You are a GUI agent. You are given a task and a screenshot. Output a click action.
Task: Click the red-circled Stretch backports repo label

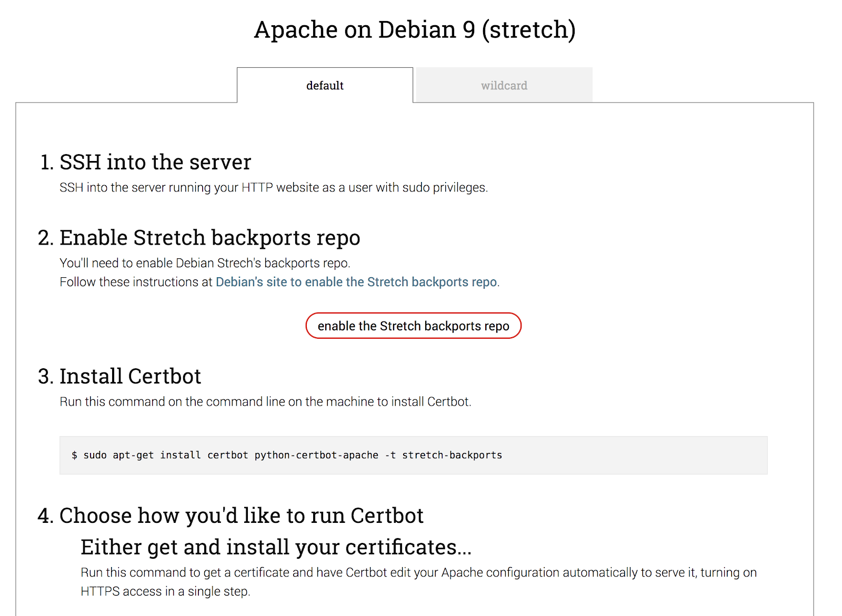point(413,326)
